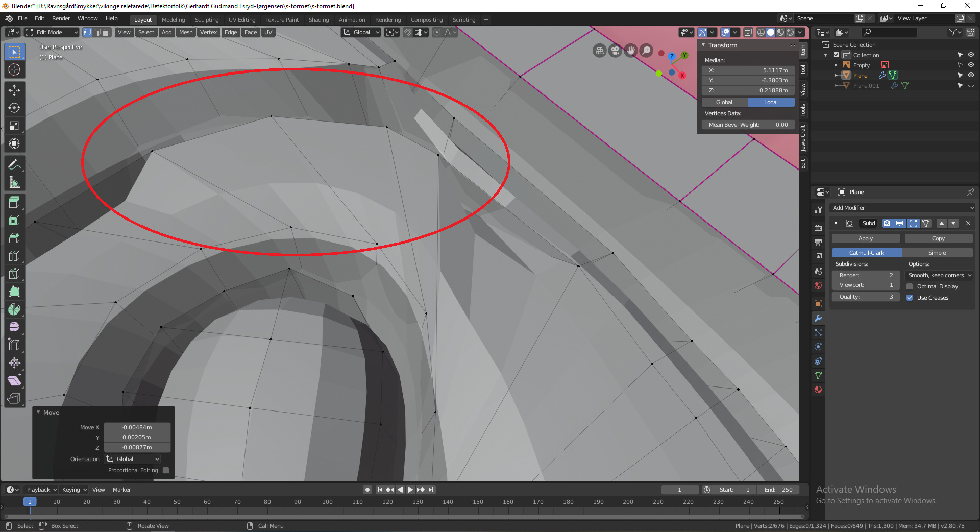This screenshot has height=532, width=980.
Task: Collapse the Subd modifier panel
Action: [836, 223]
